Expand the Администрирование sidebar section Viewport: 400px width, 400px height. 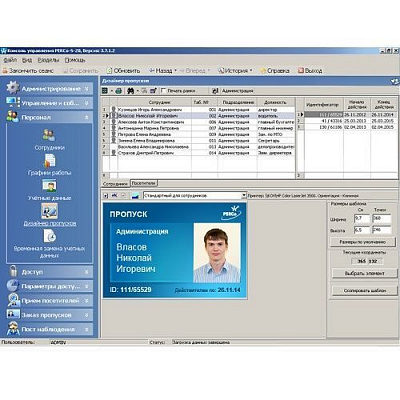[x=49, y=89]
